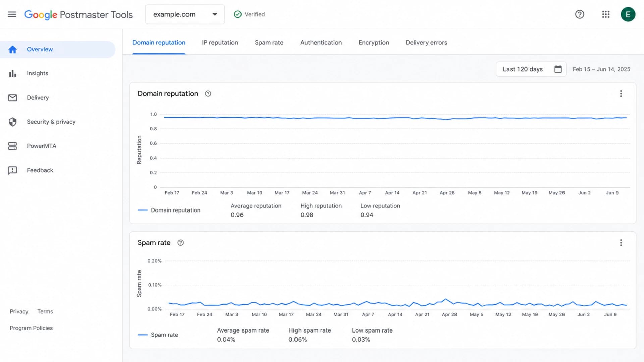Switch to the Encryption tab
644x362 pixels.
pos(374,43)
